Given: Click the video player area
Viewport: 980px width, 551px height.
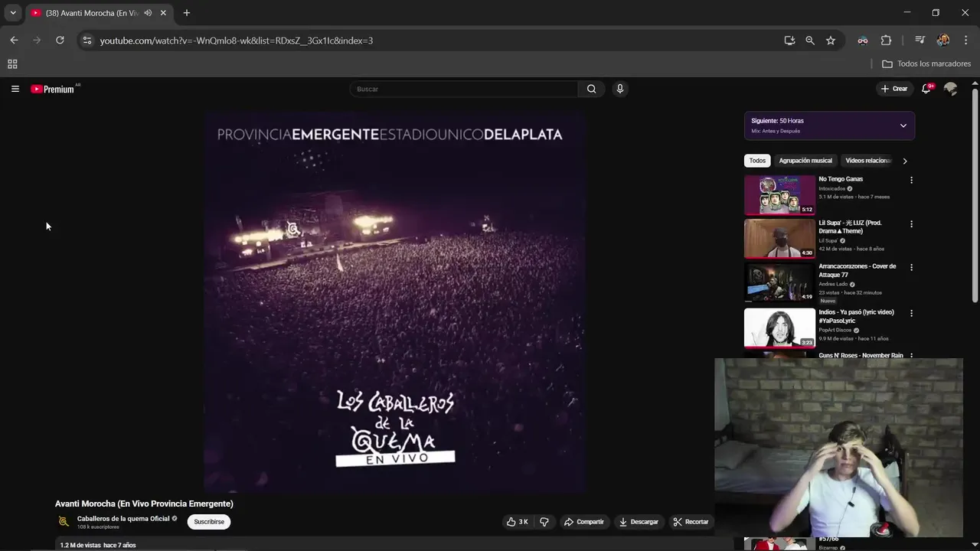Looking at the screenshot, I should pyautogui.click(x=395, y=302).
